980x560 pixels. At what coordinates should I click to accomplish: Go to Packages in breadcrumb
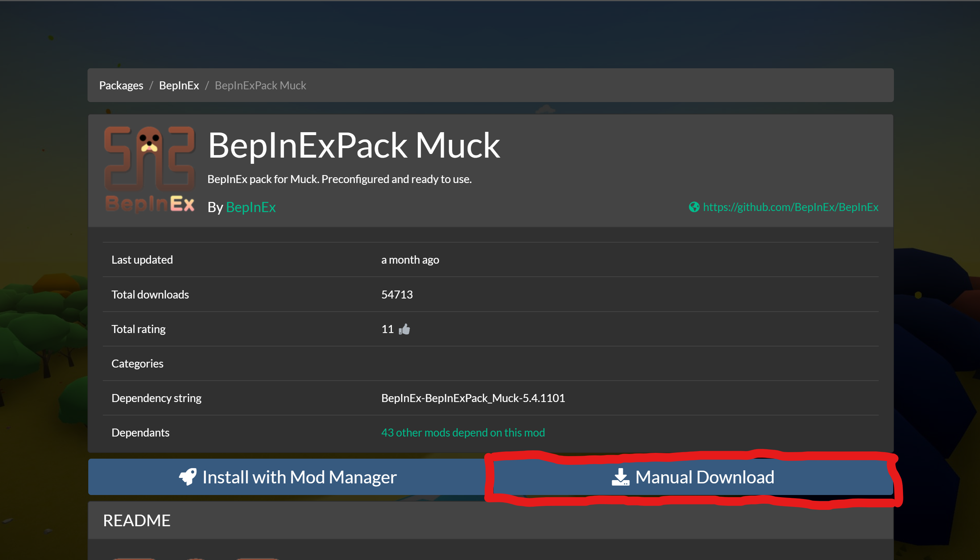click(x=121, y=85)
